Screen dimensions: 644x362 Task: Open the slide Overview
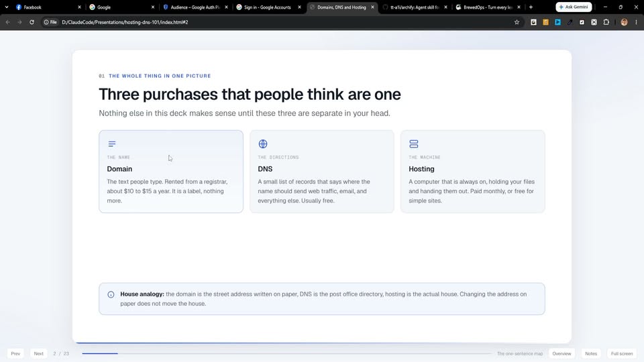pos(561,353)
